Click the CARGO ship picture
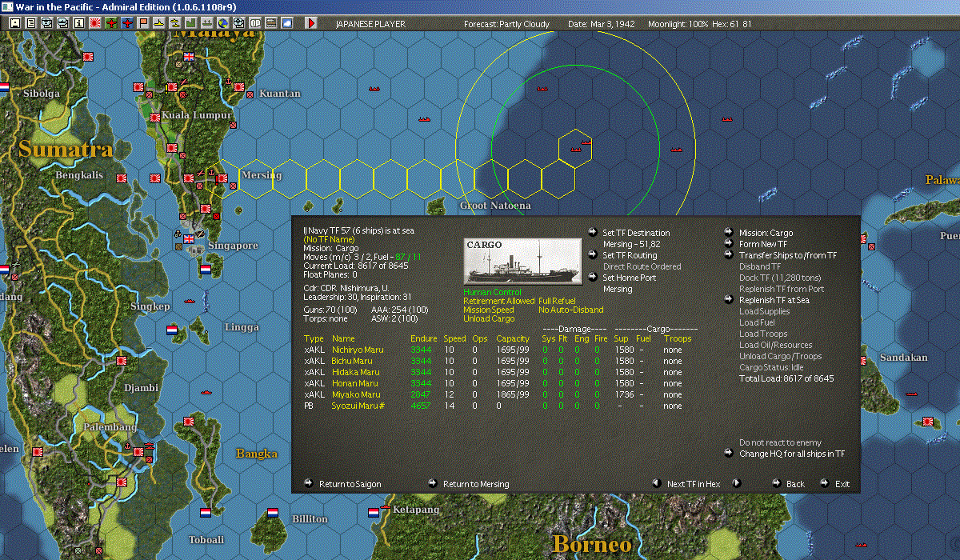Image resolution: width=960 pixels, height=560 pixels. point(523,261)
